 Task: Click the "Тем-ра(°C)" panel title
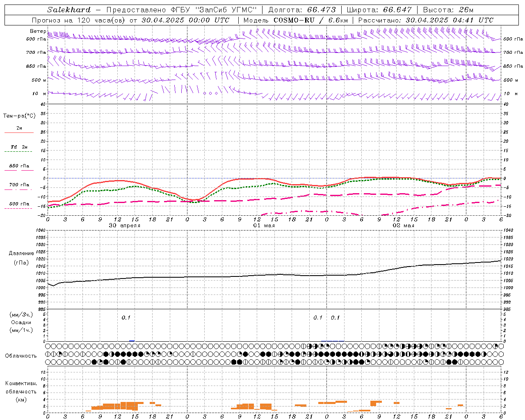point(19,116)
